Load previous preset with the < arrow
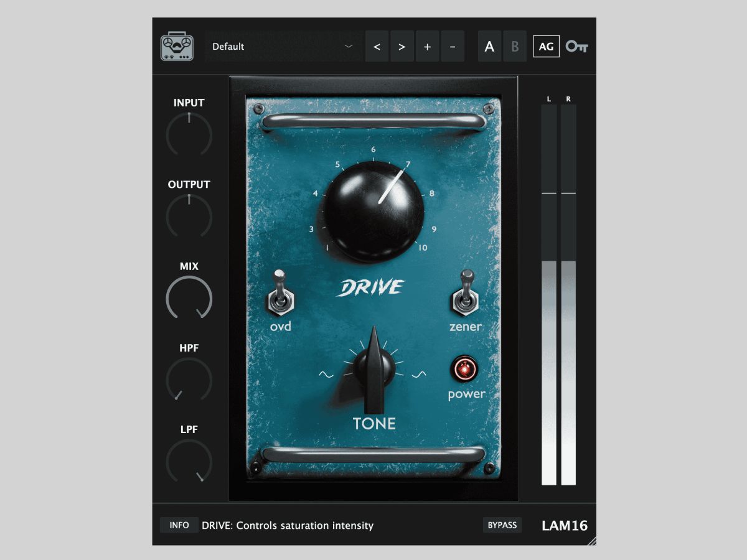The image size is (747, 560). click(376, 46)
